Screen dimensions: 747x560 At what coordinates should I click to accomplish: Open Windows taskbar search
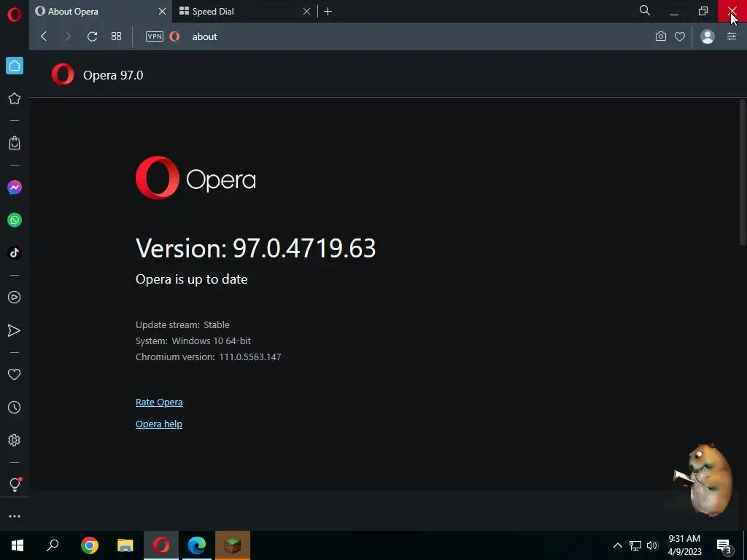point(53,545)
